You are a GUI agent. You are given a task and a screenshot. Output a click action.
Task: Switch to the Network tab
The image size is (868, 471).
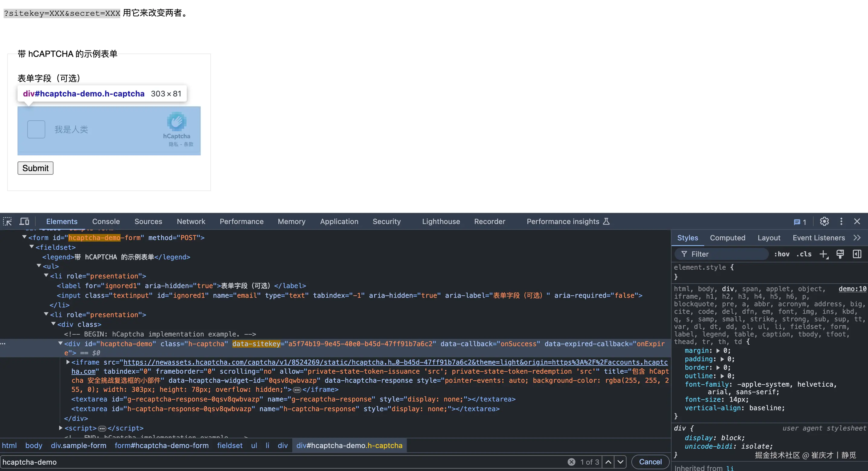point(191,222)
